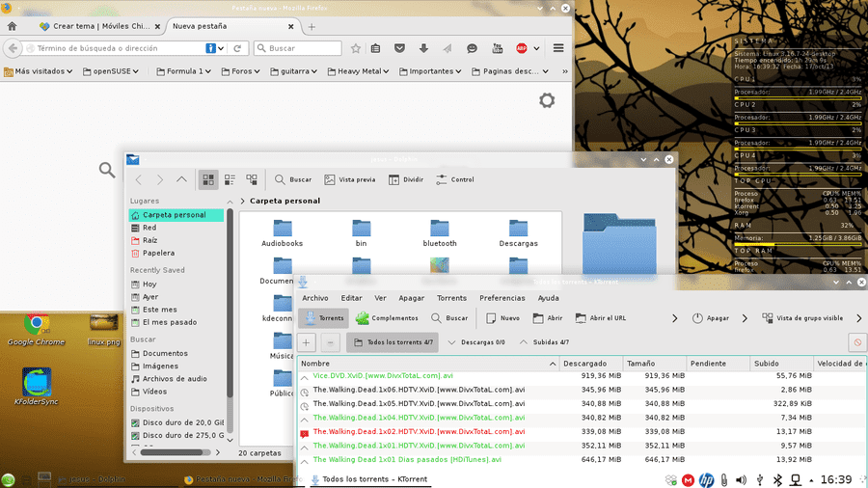
Task: Open KTorrent Preferencias menu
Action: 502,298
